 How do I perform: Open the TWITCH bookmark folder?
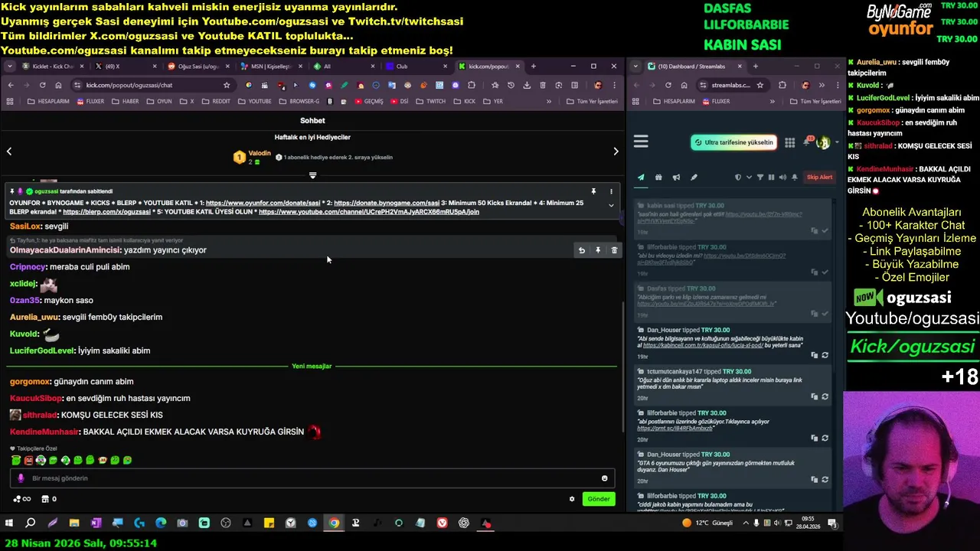tap(430, 101)
